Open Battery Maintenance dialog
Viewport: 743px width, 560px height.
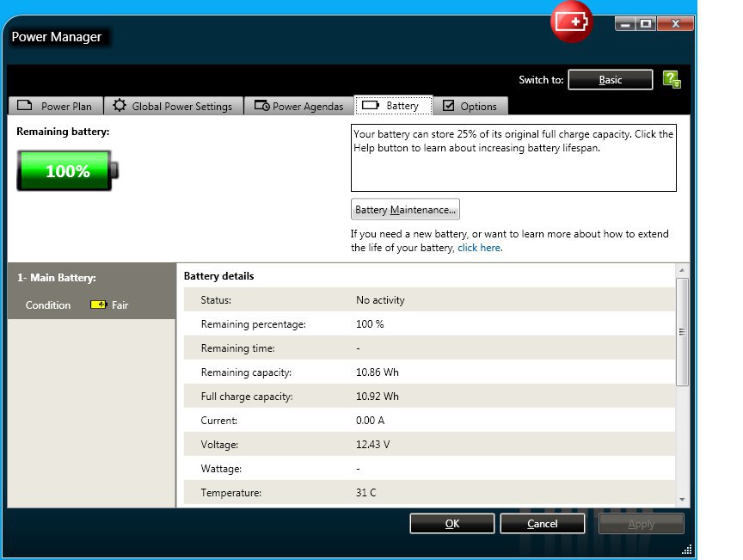[405, 209]
